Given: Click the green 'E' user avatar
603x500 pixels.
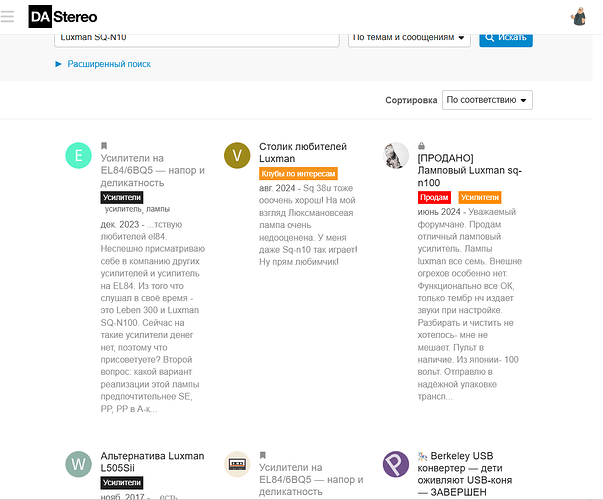Looking at the screenshot, I should click(x=78, y=155).
